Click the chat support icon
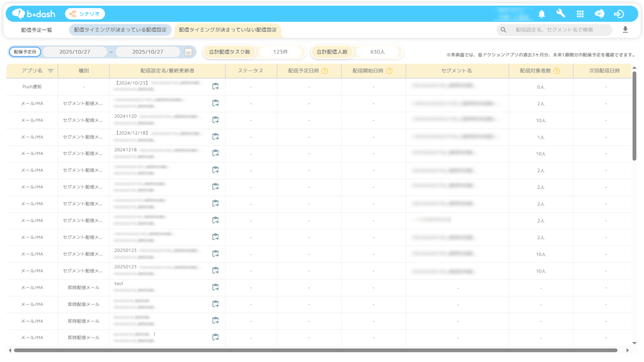644x362 pixels. (599, 14)
